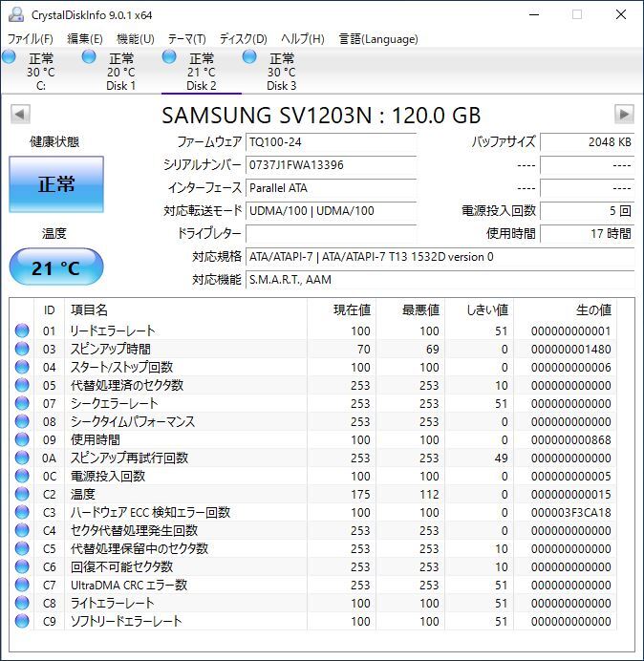Click the Disk 1 blue status orb
The height and width of the screenshot is (661, 644).
click(89, 56)
